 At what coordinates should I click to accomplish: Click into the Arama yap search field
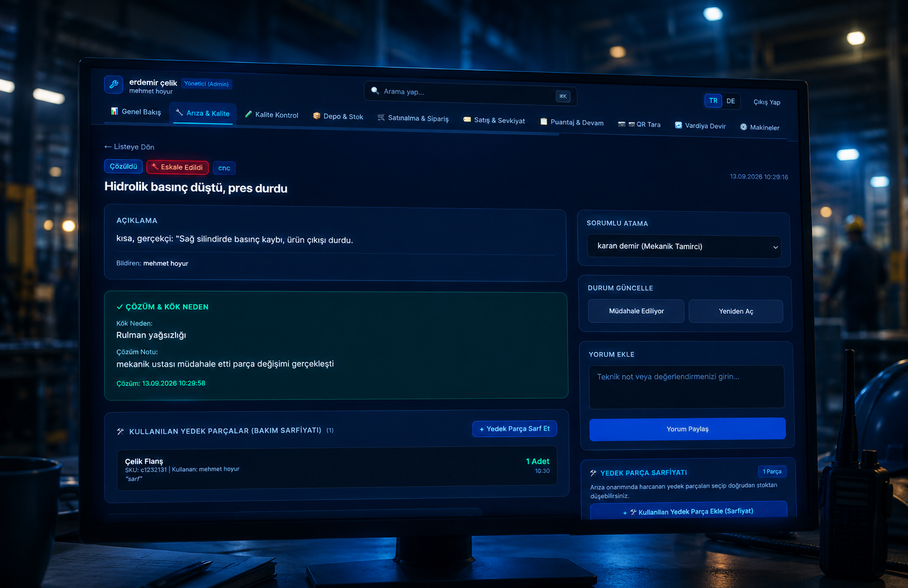pyautogui.click(x=469, y=93)
